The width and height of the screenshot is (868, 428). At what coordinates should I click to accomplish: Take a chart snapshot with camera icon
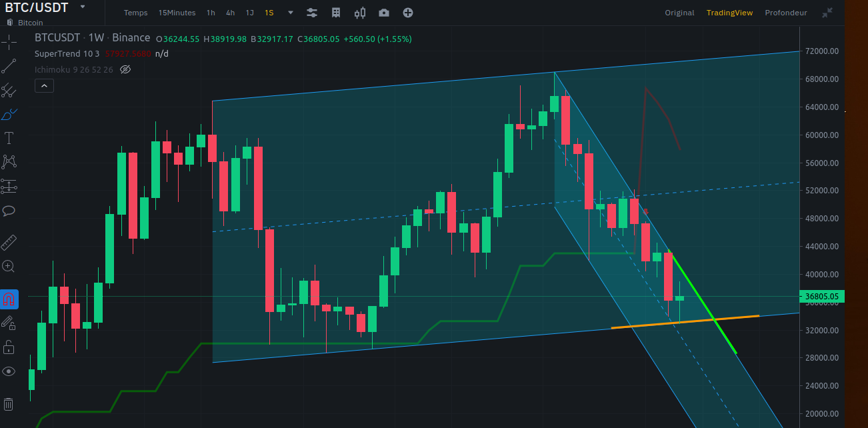(384, 13)
